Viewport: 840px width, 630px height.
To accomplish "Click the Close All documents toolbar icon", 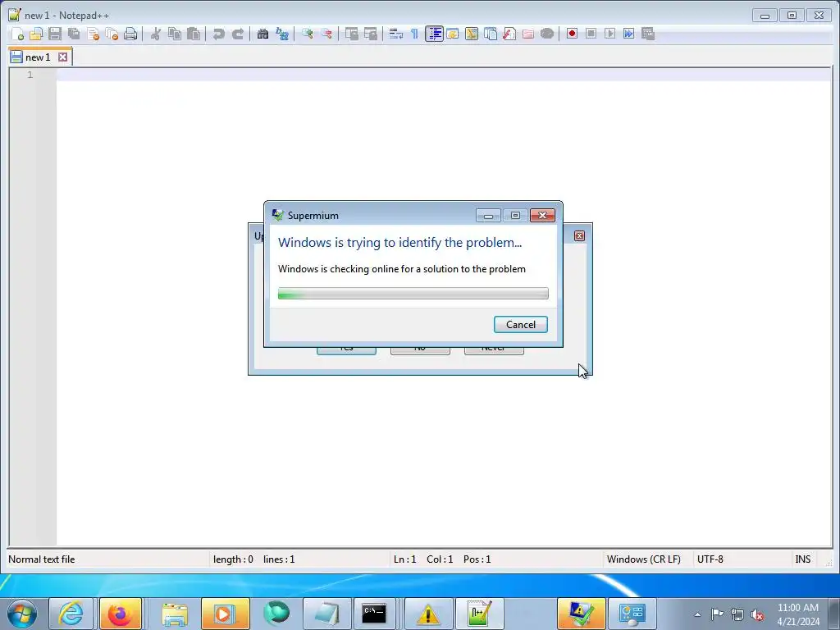I will [112, 34].
